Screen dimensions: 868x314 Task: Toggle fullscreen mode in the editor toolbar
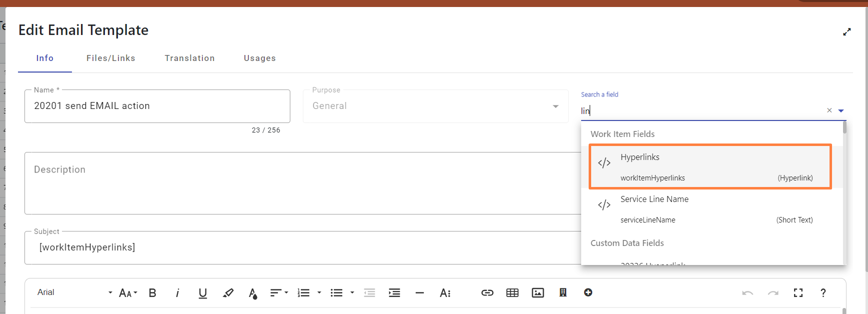click(798, 293)
